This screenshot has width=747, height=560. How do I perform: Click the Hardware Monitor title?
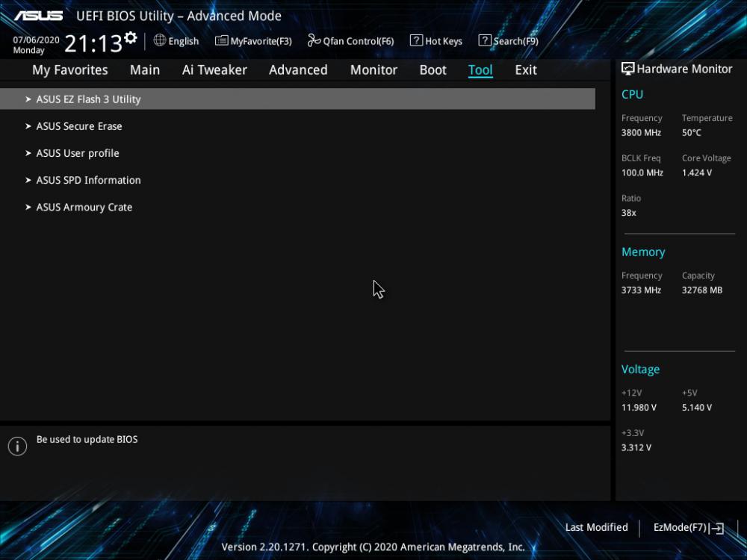(x=684, y=69)
